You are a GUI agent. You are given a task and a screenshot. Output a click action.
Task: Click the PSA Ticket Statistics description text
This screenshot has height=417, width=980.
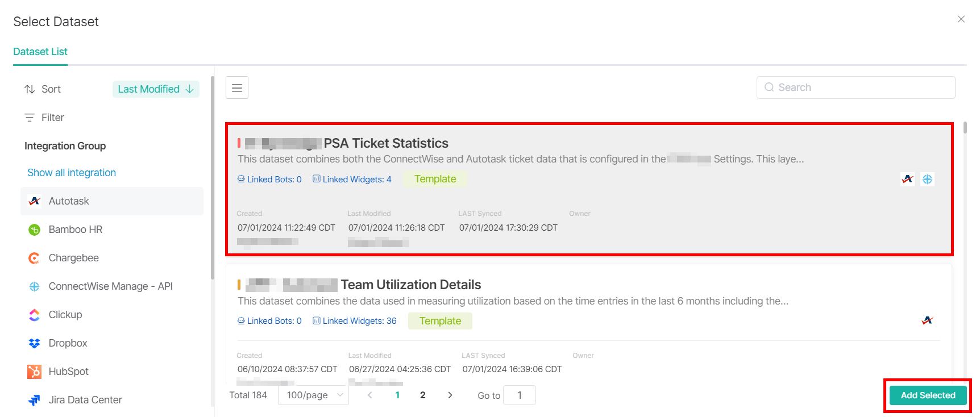pos(521,159)
